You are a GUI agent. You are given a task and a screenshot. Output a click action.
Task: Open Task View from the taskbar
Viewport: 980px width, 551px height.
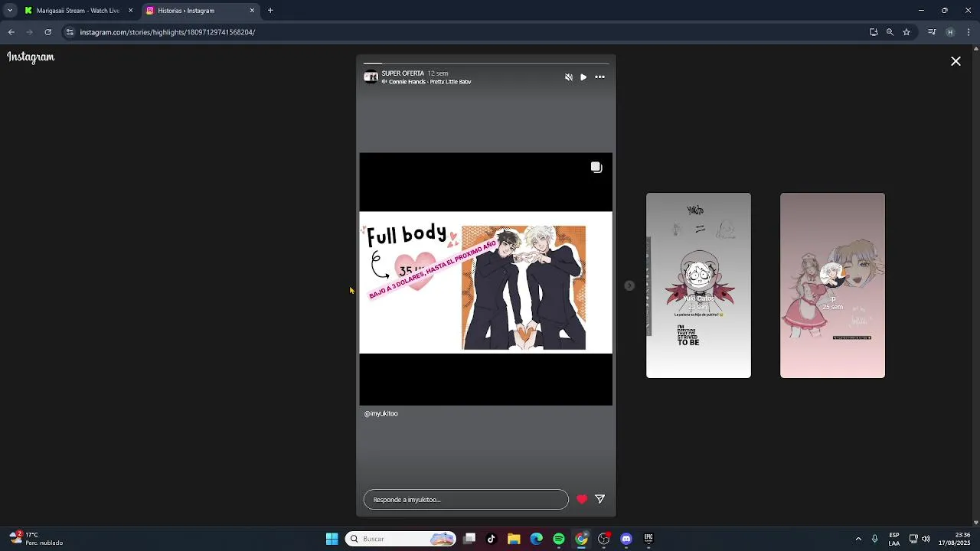pyautogui.click(x=469, y=539)
